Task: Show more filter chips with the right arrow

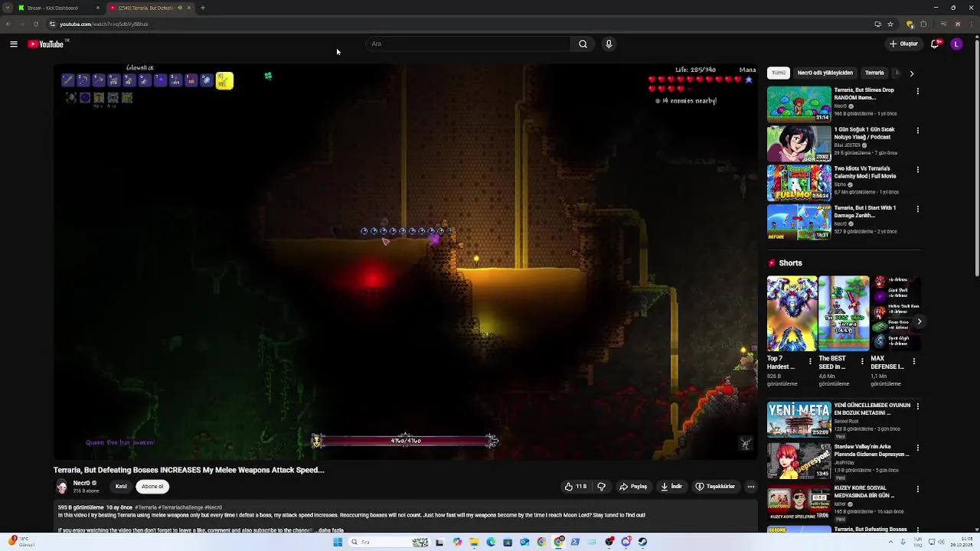Action: (911, 73)
